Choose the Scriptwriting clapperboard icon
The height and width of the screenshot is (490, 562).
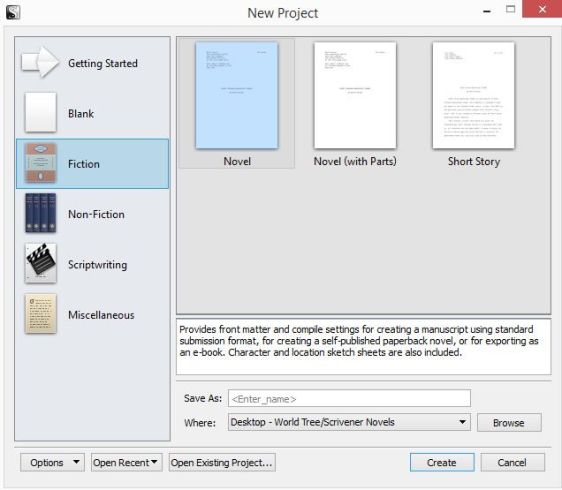[41, 263]
